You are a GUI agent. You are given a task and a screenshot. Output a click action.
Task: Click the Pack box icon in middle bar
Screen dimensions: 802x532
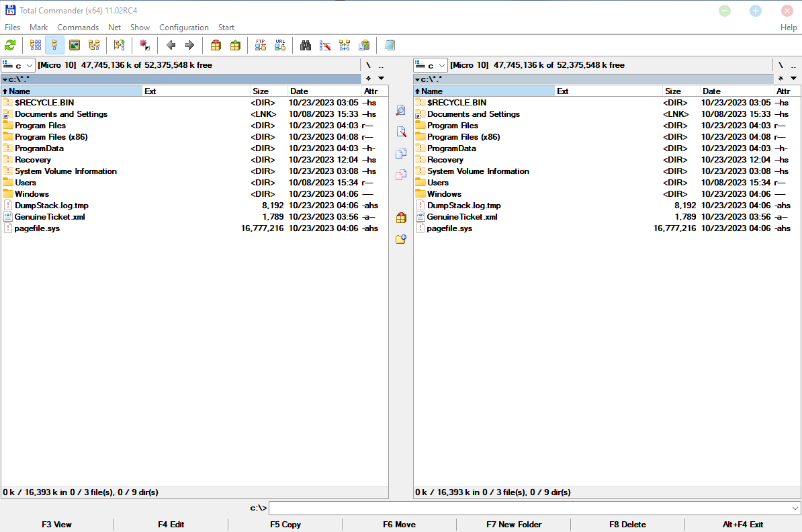(x=401, y=218)
